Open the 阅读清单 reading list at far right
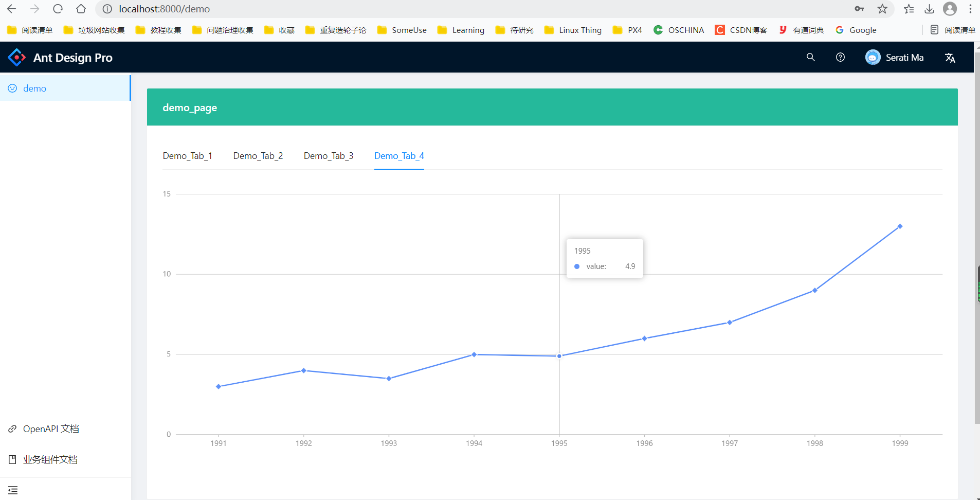The height and width of the screenshot is (500, 980). (953, 30)
